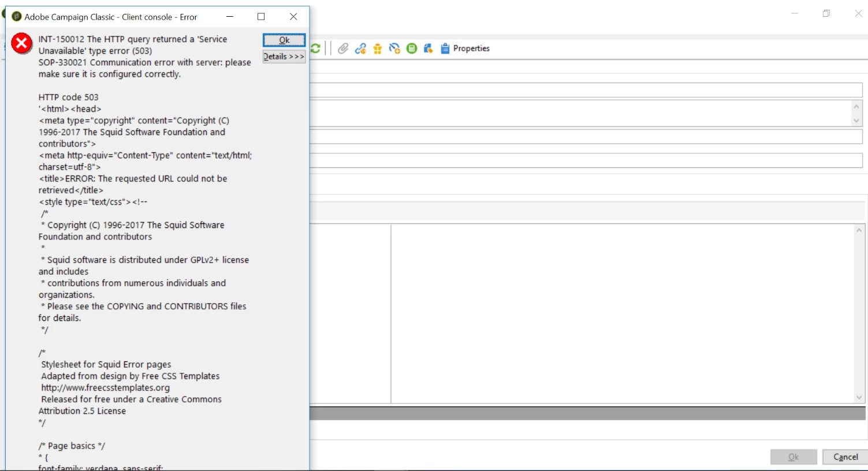868x471 pixels.
Task: Minimize the error dialog window
Action: 230,17
